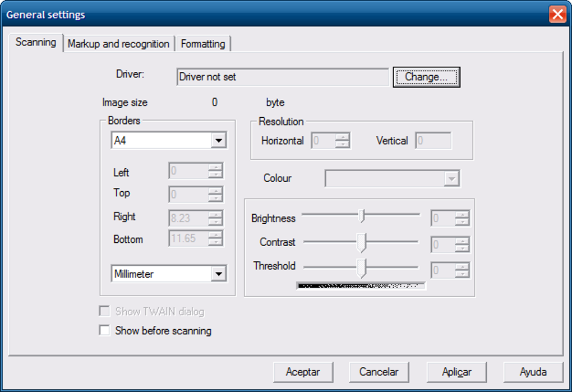The width and height of the screenshot is (572, 392).
Task: Click the Threshold slider thumb
Action: (361, 269)
